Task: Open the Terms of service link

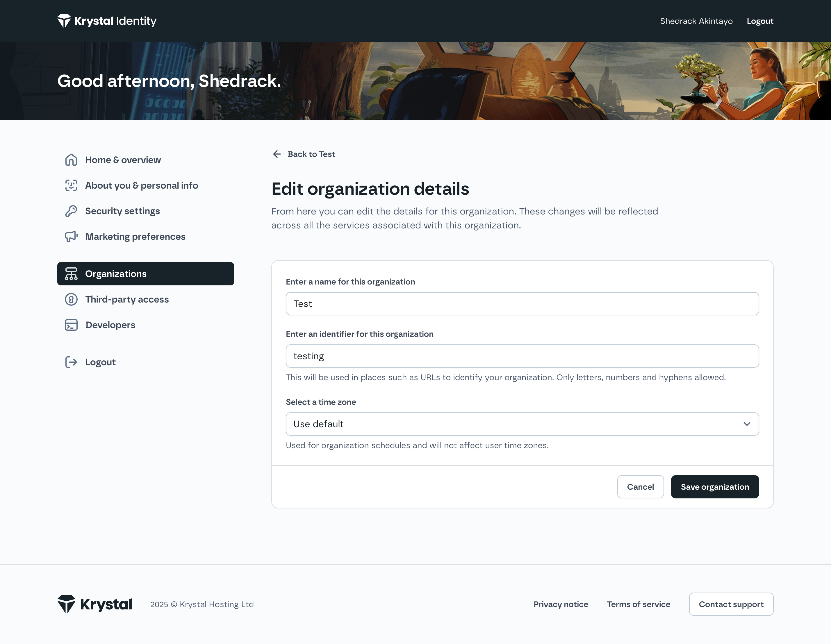Action: pos(639,604)
